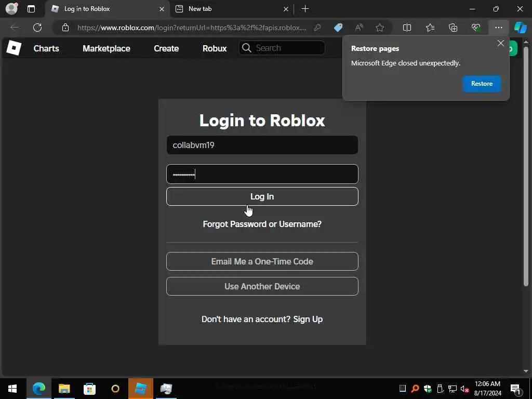The height and width of the screenshot is (399, 532).
Task: Open the Edge profile avatar icon
Action: [x=11, y=9]
